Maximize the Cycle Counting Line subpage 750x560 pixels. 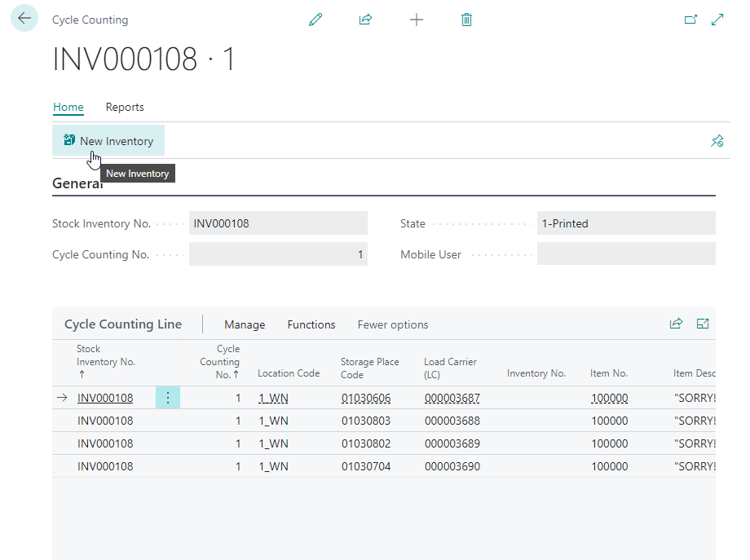point(703,324)
